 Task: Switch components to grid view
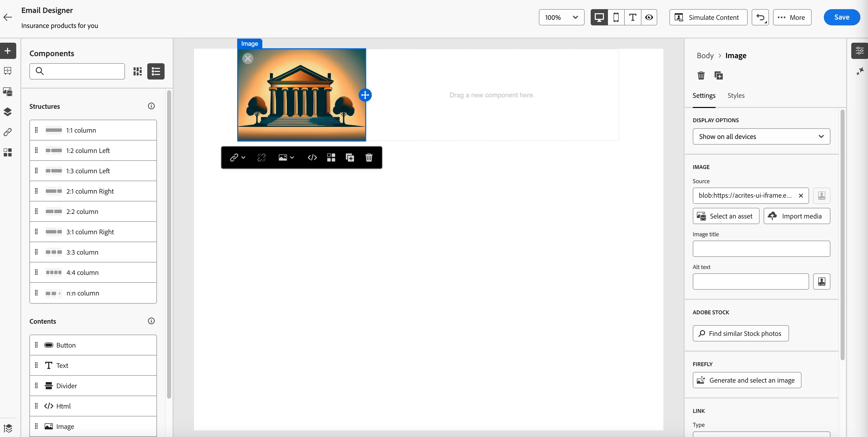137,71
